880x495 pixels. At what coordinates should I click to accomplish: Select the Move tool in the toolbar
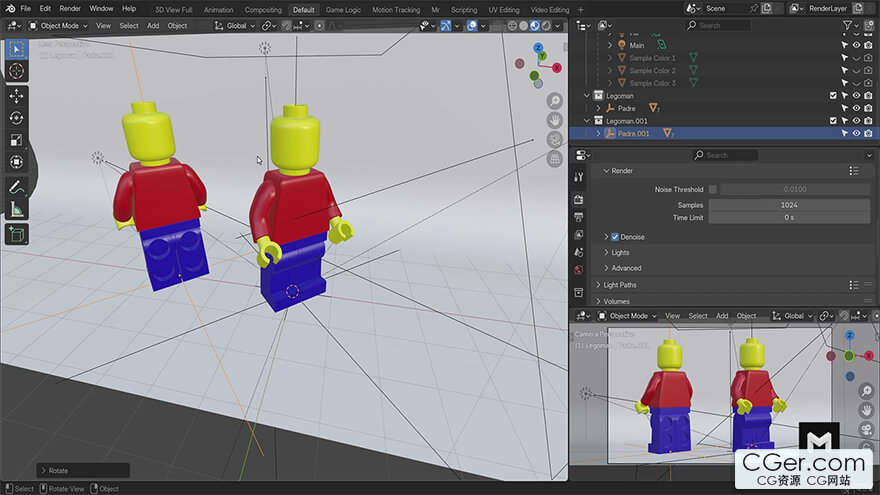pyautogui.click(x=17, y=95)
